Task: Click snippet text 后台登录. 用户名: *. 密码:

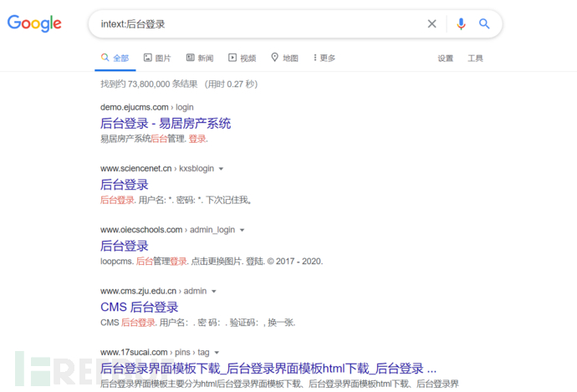Action: (176, 200)
